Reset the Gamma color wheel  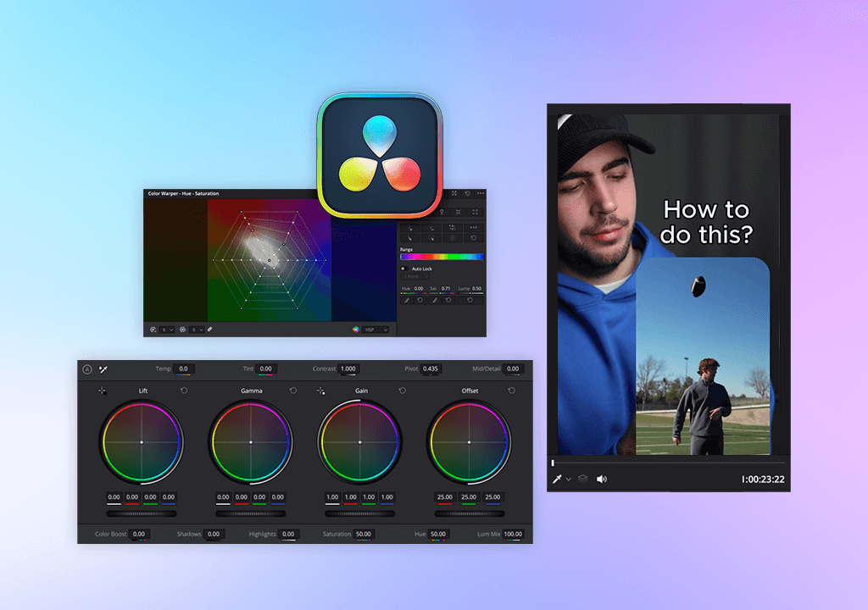point(293,391)
